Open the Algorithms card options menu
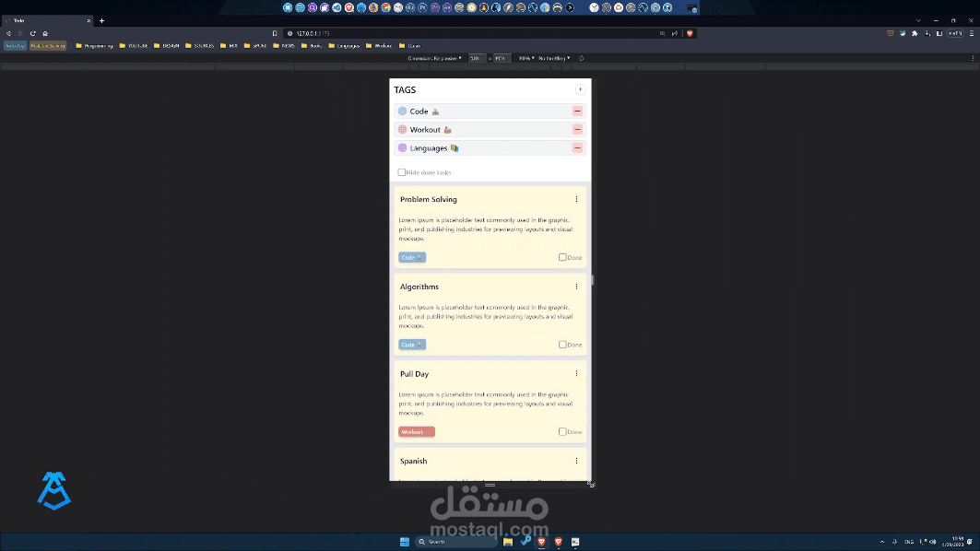 pos(576,287)
